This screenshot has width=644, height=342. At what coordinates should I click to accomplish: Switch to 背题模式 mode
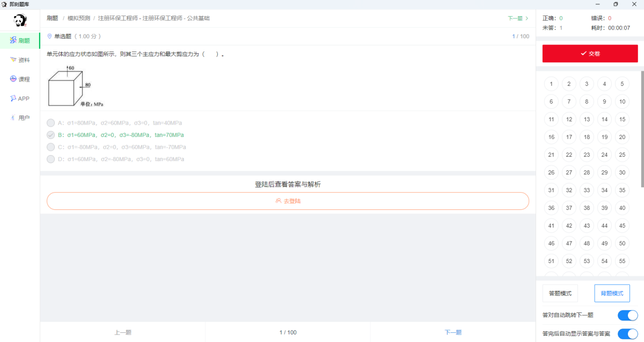point(612,294)
